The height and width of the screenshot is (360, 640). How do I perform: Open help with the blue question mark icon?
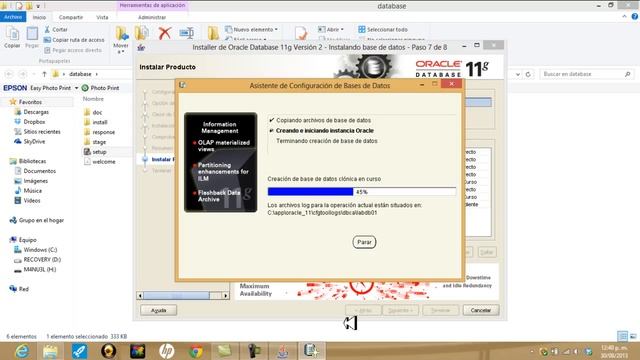(635, 17)
